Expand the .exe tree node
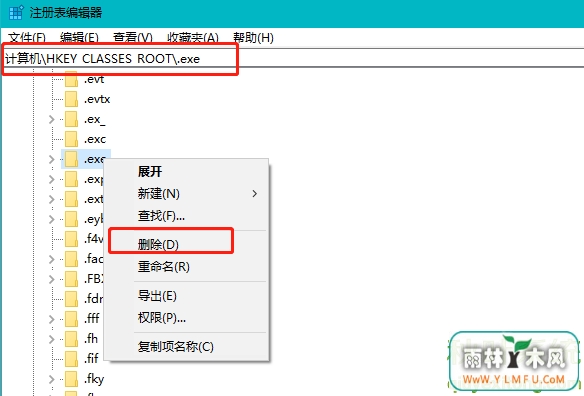584x396 pixels. [51, 159]
